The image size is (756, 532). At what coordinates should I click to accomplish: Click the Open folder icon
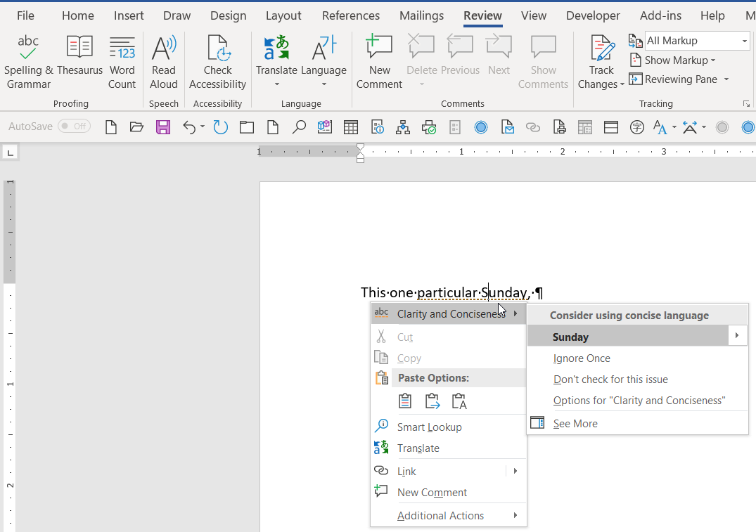[x=137, y=127]
